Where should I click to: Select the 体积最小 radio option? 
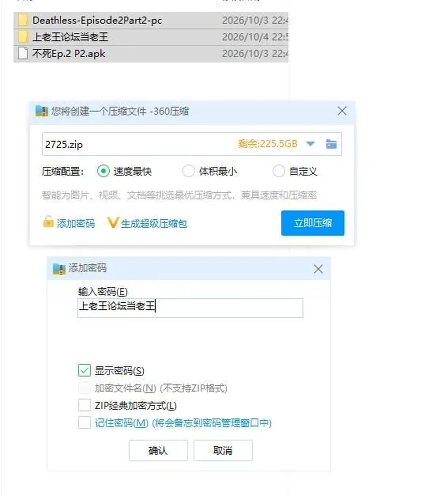click(x=189, y=171)
